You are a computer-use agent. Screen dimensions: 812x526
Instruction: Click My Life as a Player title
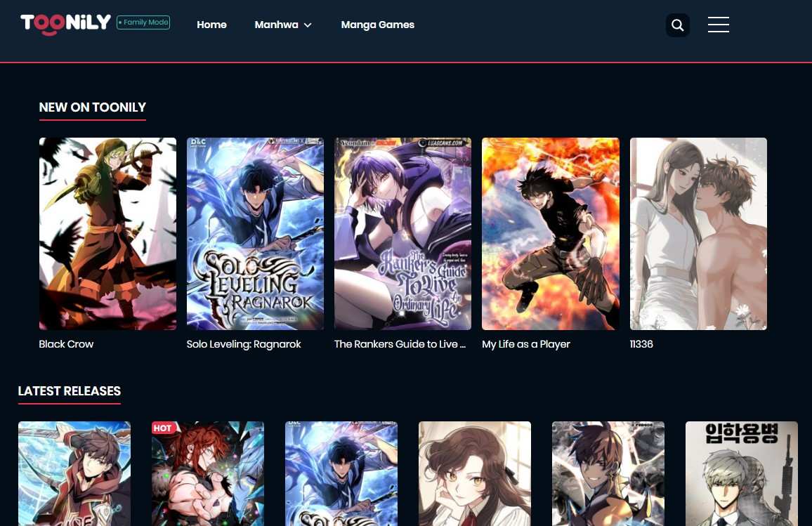(x=525, y=344)
